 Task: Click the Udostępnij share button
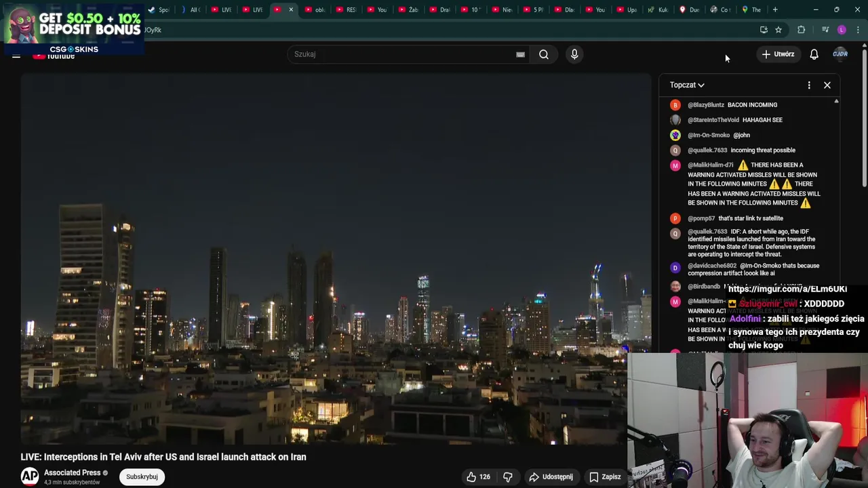[551, 476]
